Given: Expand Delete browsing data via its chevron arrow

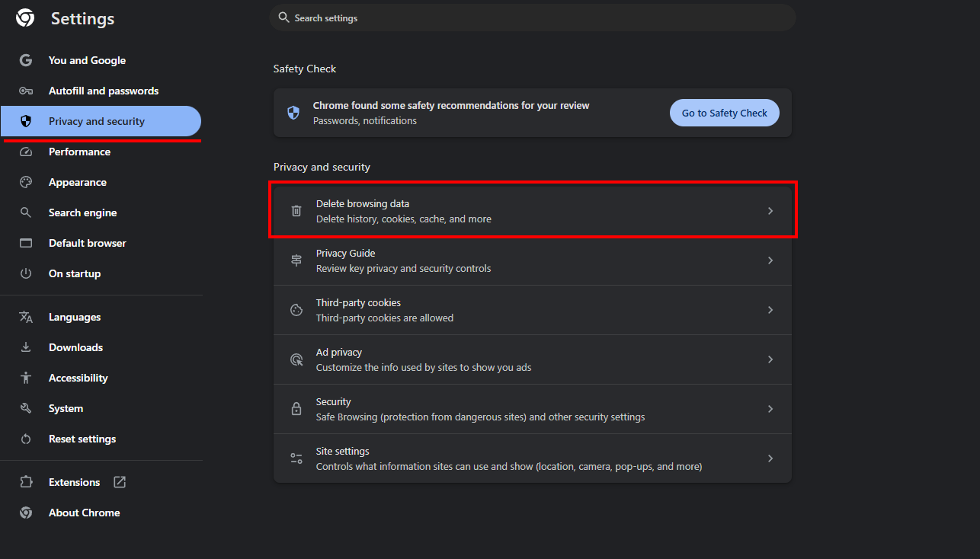Looking at the screenshot, I should point(770,211).
